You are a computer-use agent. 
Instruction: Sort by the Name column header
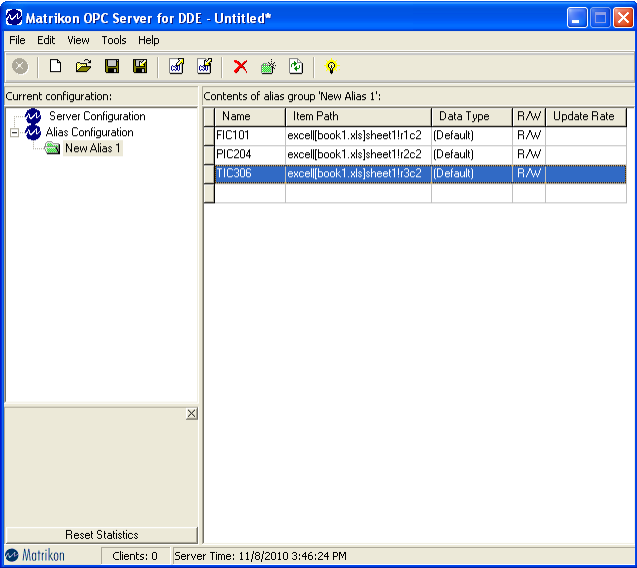250,117
